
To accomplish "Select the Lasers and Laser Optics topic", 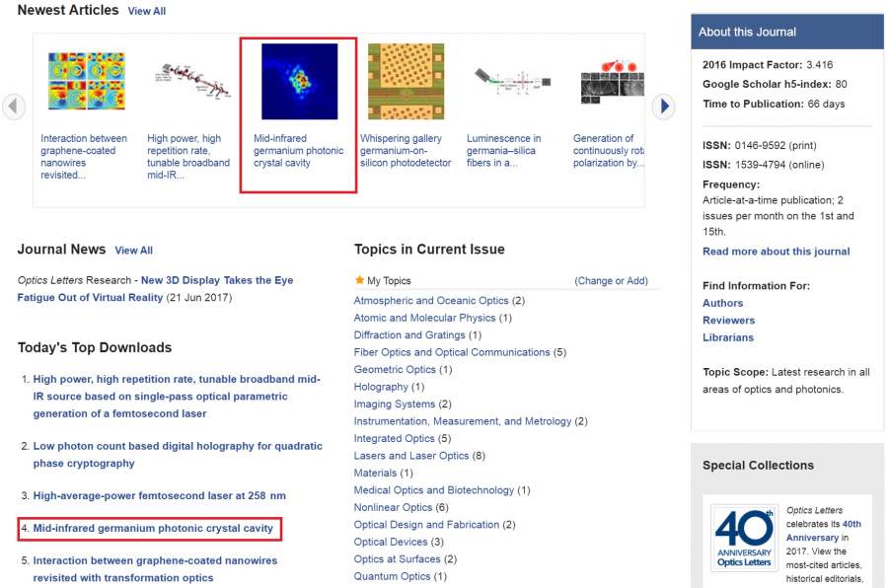I will click(x=411, y=456).
